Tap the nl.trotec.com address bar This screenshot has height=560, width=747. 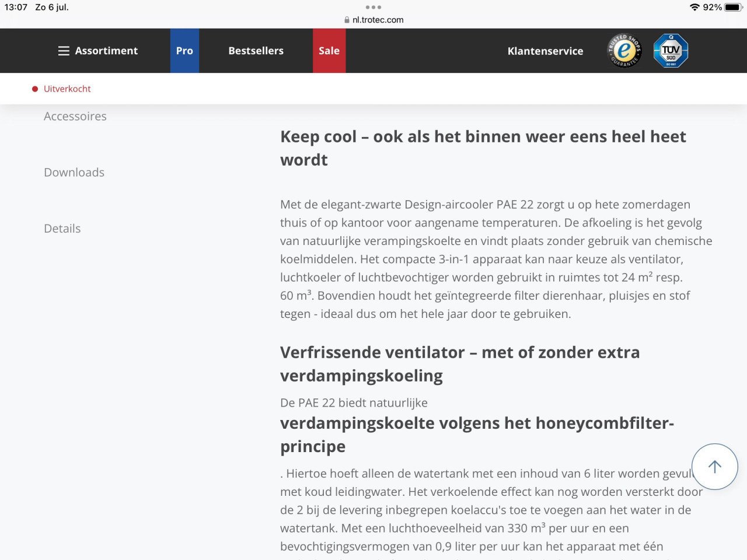click(373, 20)
